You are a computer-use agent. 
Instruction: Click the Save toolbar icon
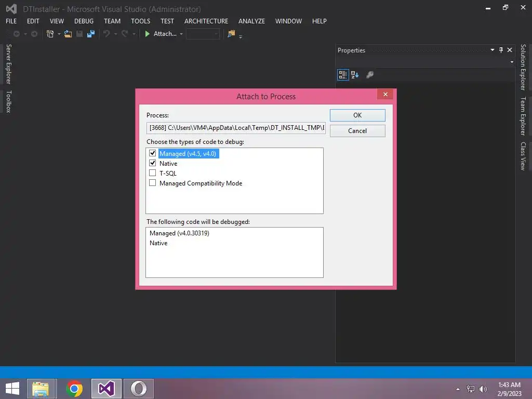click(x=79, y=34)
